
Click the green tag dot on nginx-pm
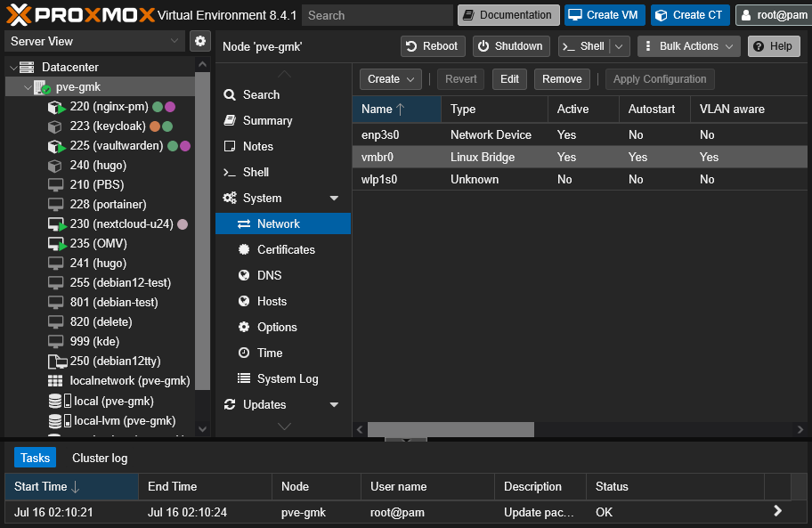pyautogui.click(x=158, y=107)
